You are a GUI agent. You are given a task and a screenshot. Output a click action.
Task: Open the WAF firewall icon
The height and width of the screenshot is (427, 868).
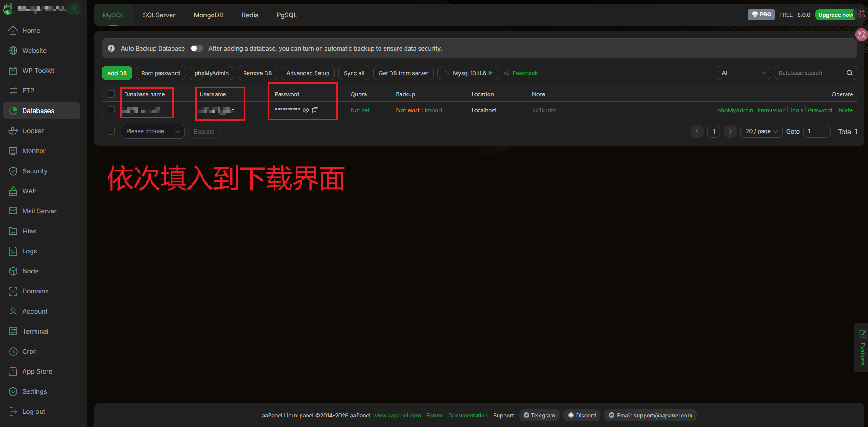click(x=13, y=191)
